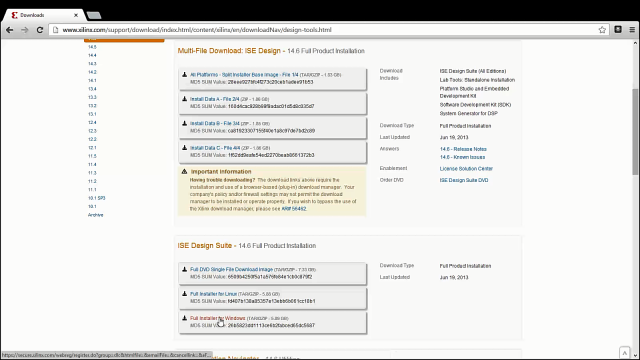
Task: Select version 11.1 in sidebar
Action: 92,190
